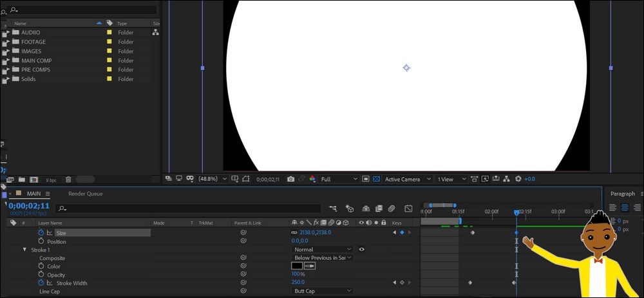Switch to the Render Queue tab
Viewport: 644px width, 298px height.
86,193
